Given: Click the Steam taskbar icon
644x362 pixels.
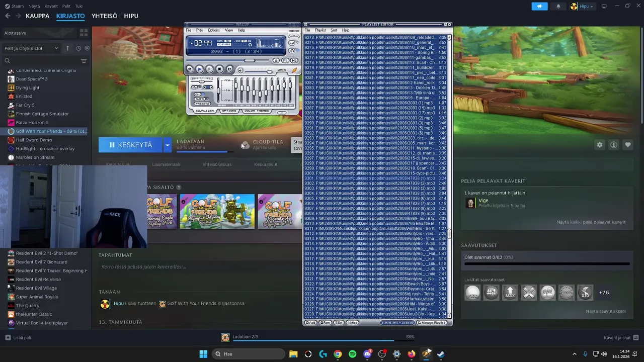Looking at the screenshot, I should tap(441, 354).
